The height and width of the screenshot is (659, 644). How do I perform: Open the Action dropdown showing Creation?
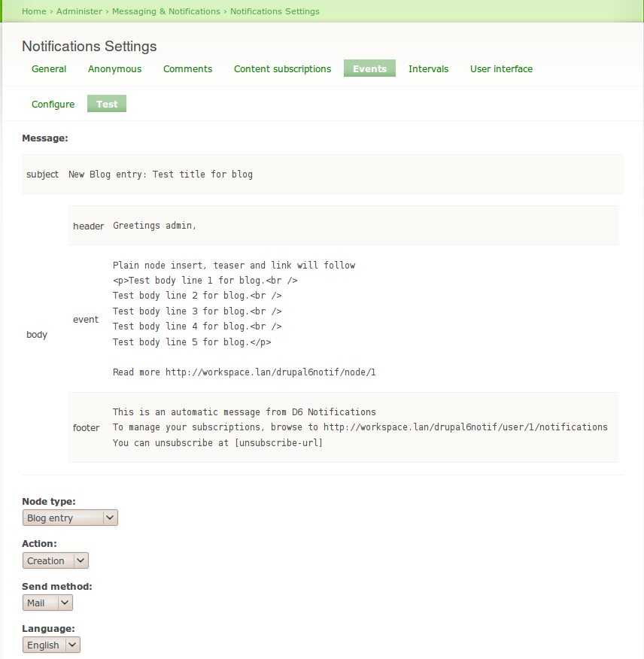(x=55, y=560)
